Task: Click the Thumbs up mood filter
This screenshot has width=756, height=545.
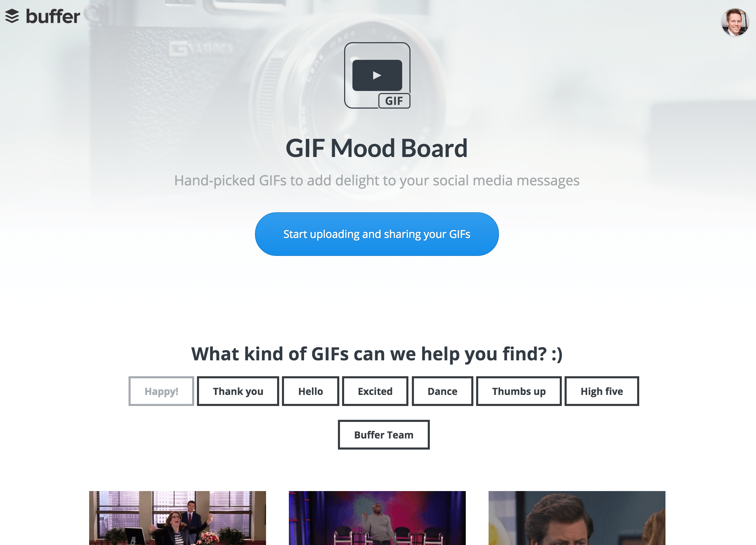Action: click(518, 390)
